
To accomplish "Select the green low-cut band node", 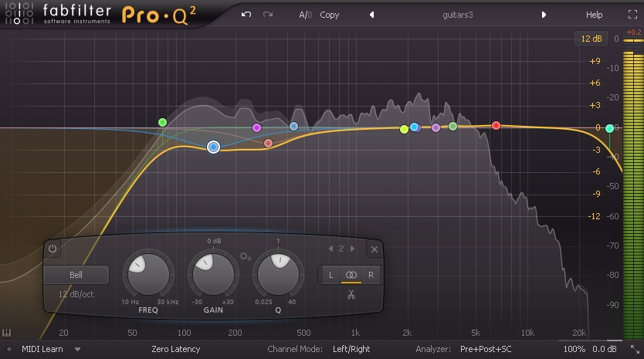I will pos(163,123).
